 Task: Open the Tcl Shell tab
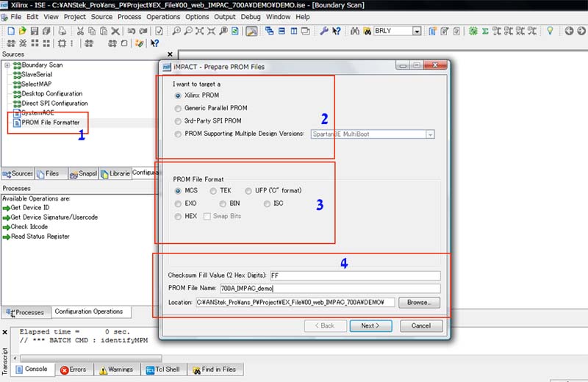point(163,370)
